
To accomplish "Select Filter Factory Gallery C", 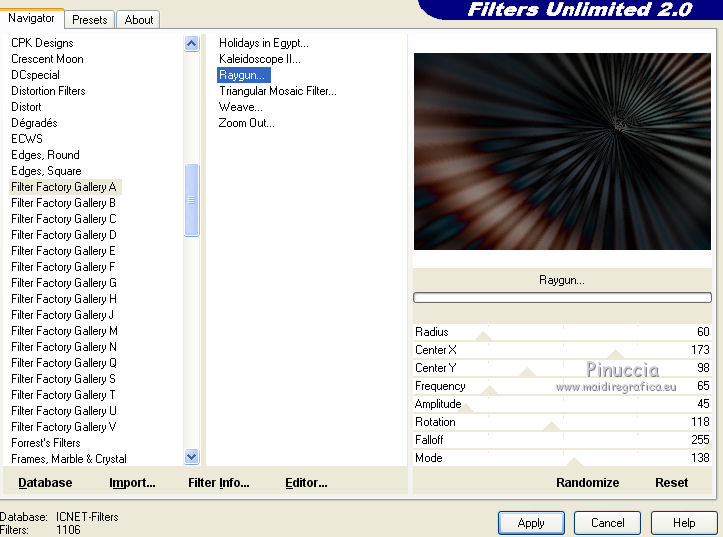I will click(64, 219).
